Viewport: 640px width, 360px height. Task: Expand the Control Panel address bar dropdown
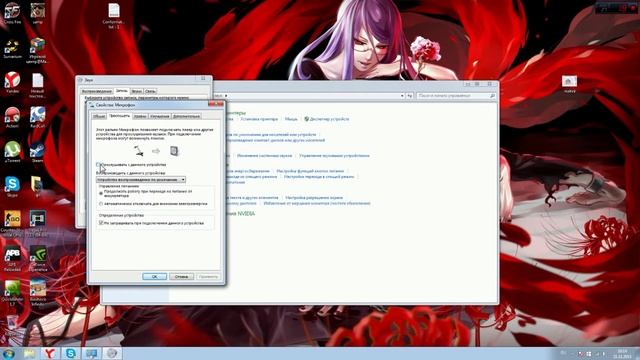coord(402,96)
